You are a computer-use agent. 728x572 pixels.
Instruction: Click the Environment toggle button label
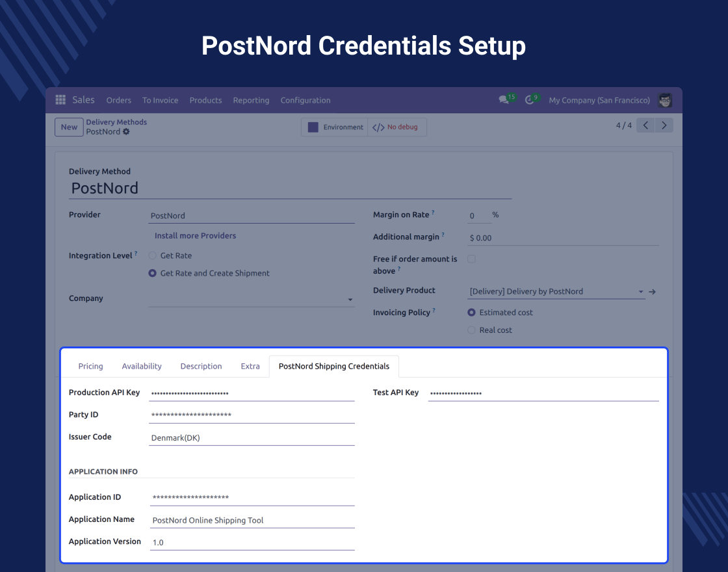point(343,127)
